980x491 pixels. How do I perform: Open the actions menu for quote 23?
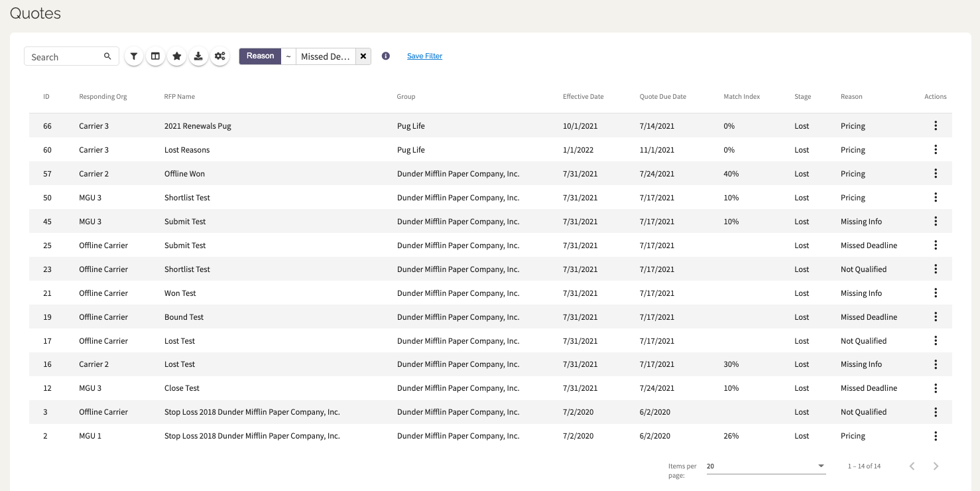pyautogui.click(x=936, y=269)
